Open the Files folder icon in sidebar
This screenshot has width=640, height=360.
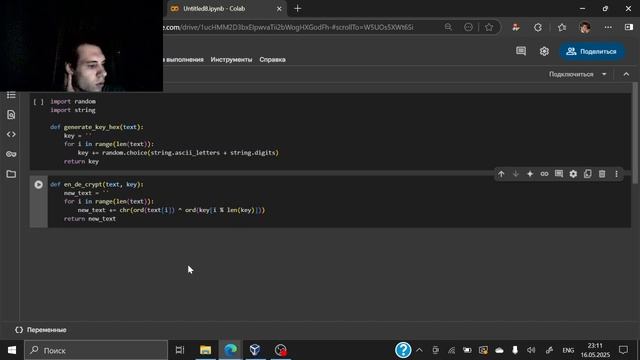[x=11, y=174]
